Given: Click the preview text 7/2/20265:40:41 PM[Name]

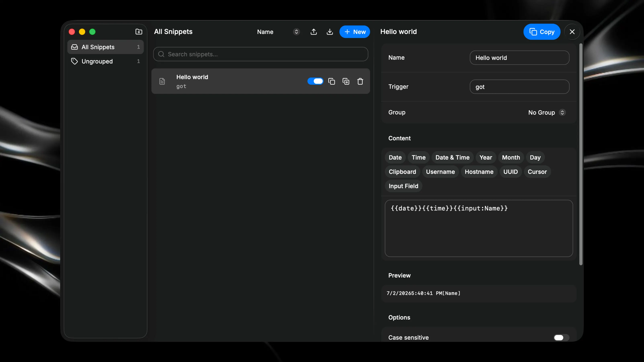Looking at the screenshot, I should (x=423, y=293).
